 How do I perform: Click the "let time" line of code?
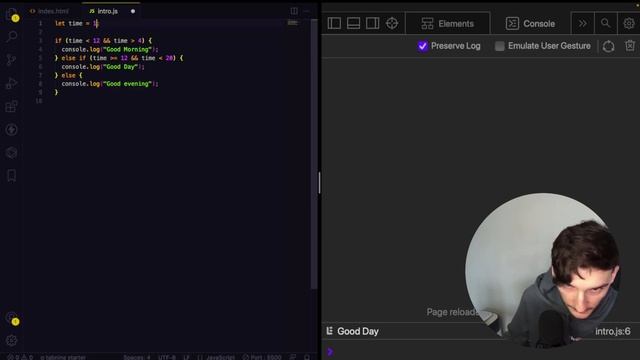(77, 24)
